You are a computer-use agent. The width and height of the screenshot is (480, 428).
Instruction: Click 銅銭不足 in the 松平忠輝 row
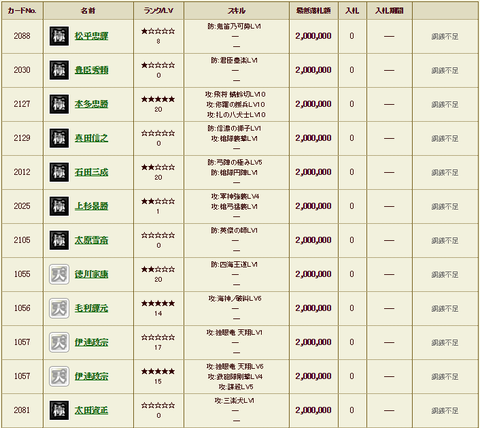coord(445,36)
